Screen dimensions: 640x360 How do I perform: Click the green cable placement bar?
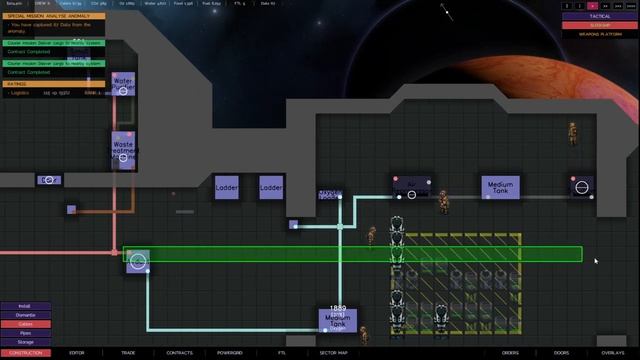353,254
